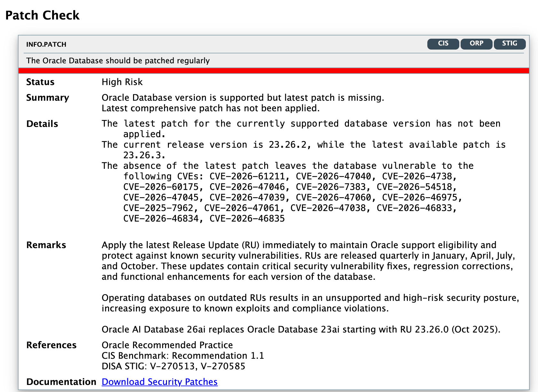
Task: Click the CIS badge
Action: (443, 44)
